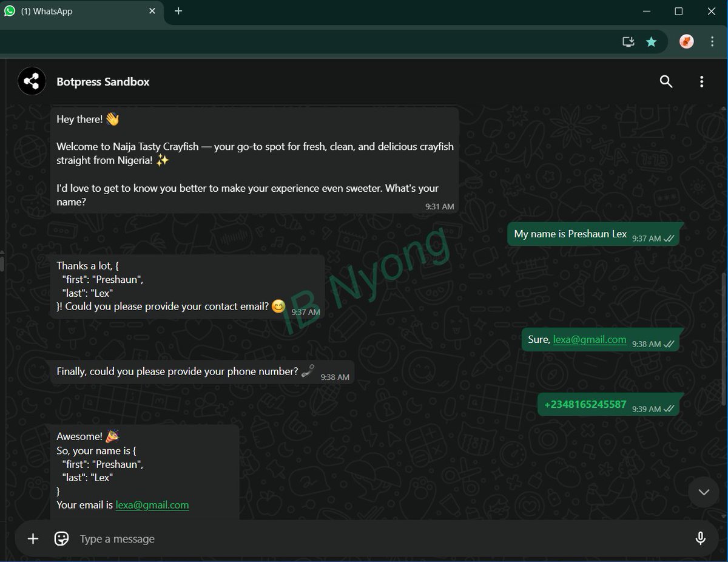Open the Chrome three-dot browser menu
The width and height of the screenshot is (728, 562).
(712, 41)
